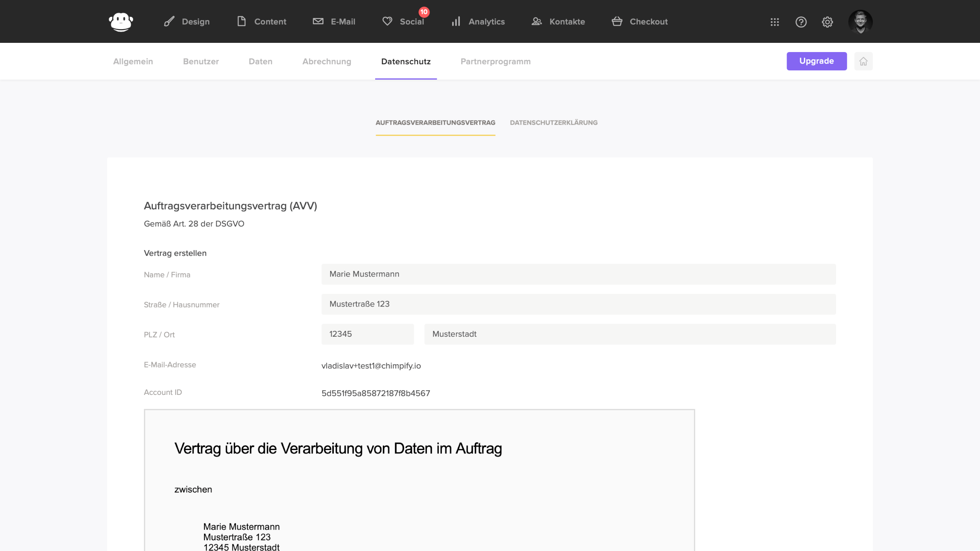980x551 pixels.
Task: Click the Ort field showing Musterstadt
Action: (630, 334)
